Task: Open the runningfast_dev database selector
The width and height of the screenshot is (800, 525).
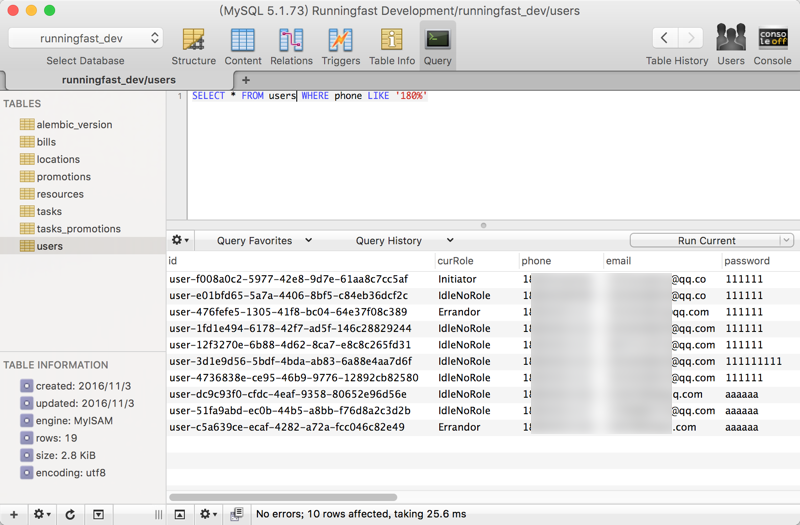Action: pos(86,38)
